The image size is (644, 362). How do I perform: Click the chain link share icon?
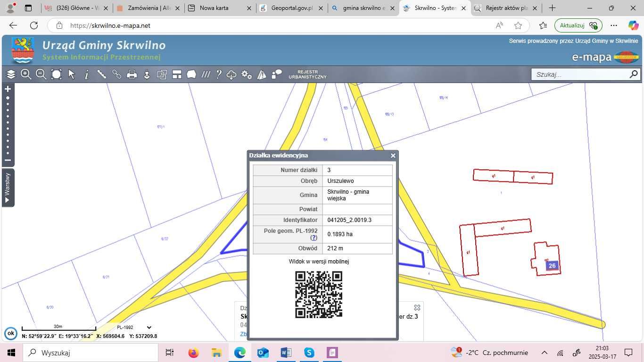pyautogui.click(x=117, y=74)
